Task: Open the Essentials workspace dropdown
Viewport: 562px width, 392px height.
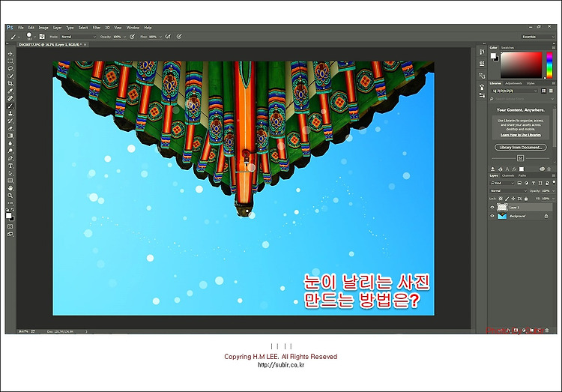Action: click(538, 37)
